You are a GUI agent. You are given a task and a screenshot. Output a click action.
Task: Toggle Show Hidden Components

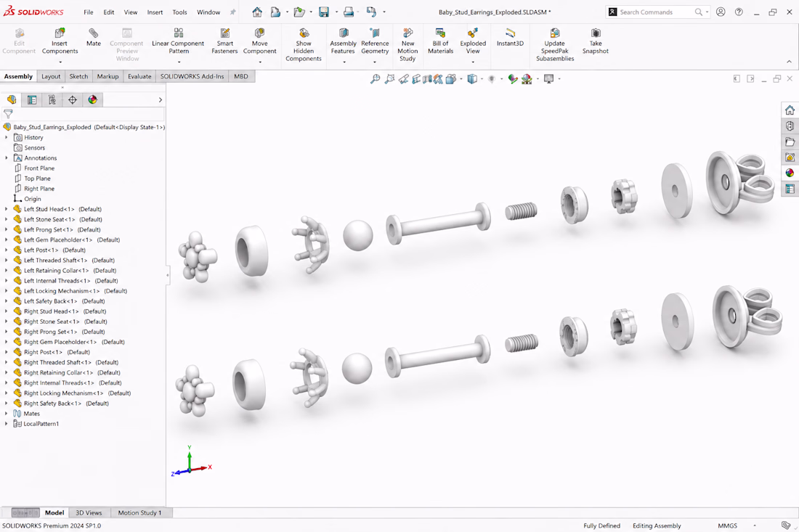304,45
